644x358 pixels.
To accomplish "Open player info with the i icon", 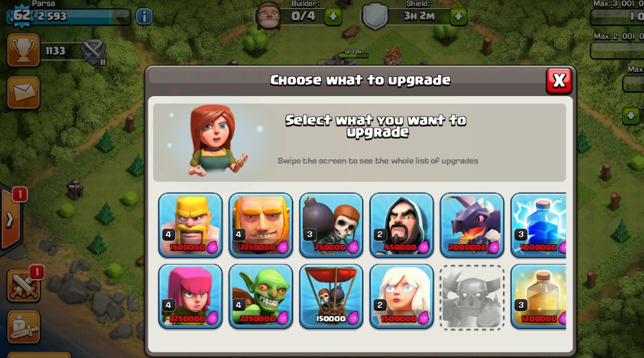I will point(144,16).
